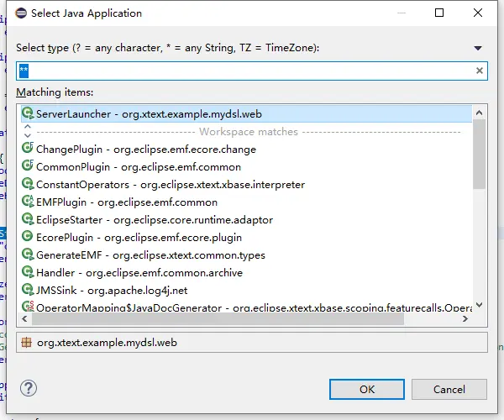The width and height of the screenshot is (504, 420).
Task: Open the help question mark icon
Action: 29,388
